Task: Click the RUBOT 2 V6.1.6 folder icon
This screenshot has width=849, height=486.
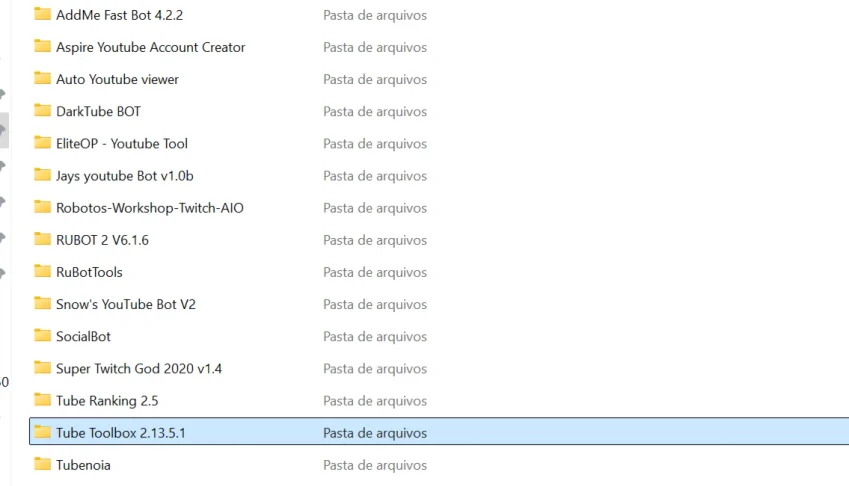Action: tap(42, 239)
